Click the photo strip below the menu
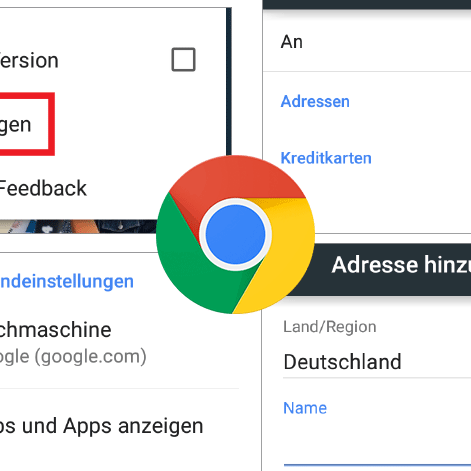 [78, 226]
